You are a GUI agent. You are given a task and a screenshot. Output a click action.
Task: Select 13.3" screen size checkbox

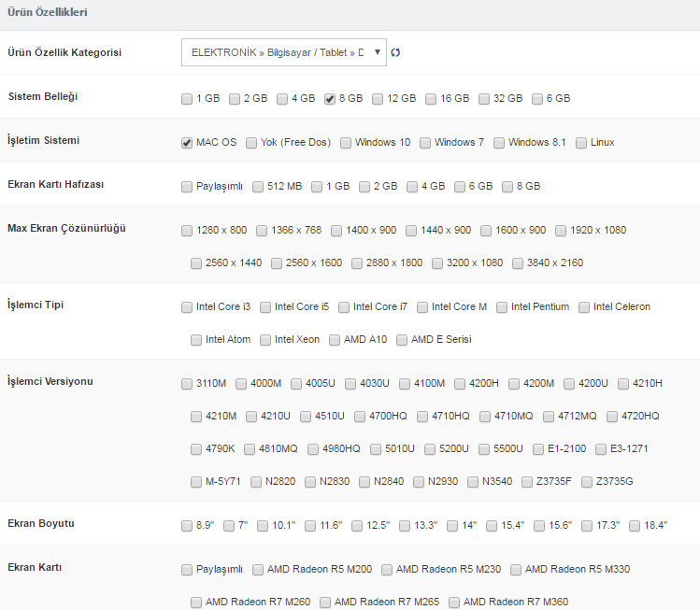[x=405, y=526]
